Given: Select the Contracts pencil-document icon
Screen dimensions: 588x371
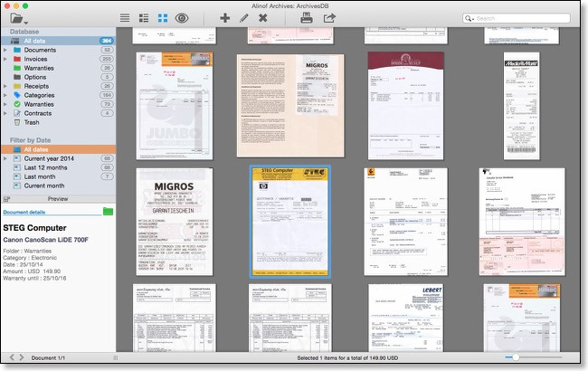Looking at the screenshot, I should [x=17, y=113].
